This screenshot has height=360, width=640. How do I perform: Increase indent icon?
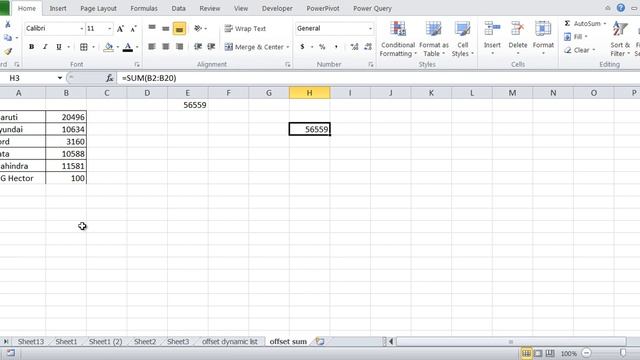coord(211,47)
